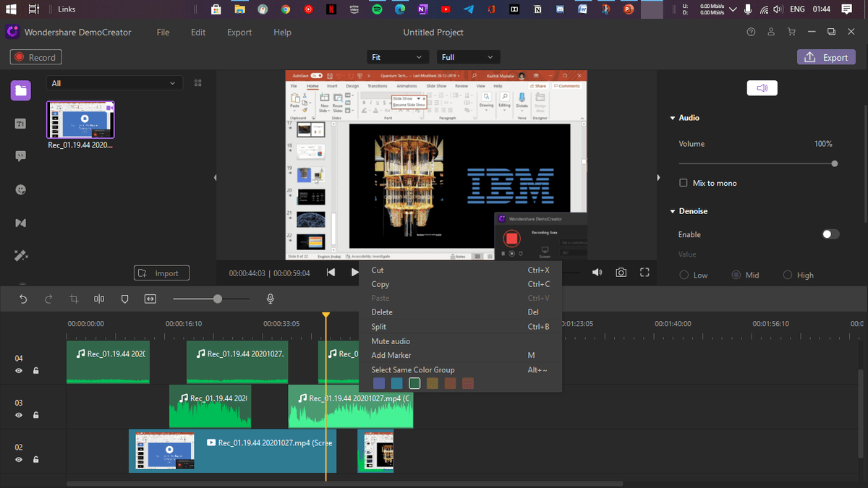The height and width of the screenshot is (488, 868).
Task: Open the Fit zoom dropdown above the preview
Action: (397, 56)
